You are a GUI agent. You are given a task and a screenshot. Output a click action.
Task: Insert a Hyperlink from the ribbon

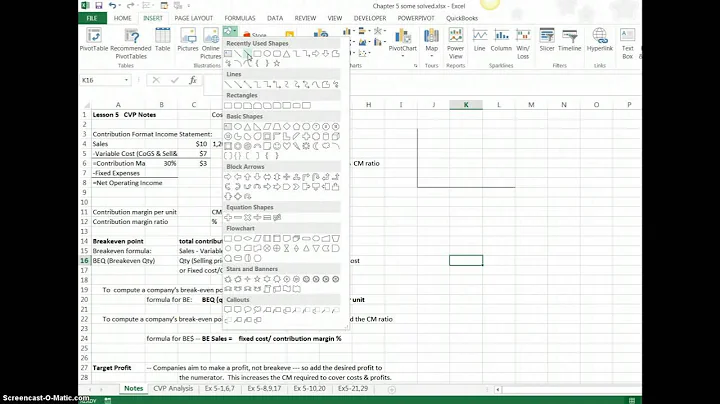pyautogui.click(x=600, y=40)
